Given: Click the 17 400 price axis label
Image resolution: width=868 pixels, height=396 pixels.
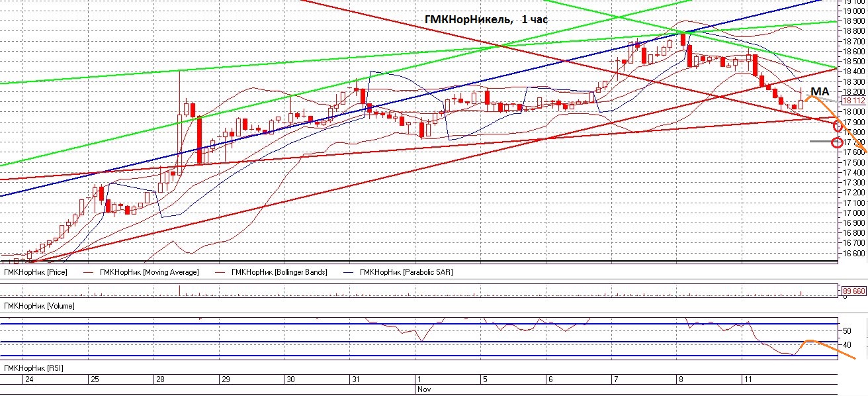Looking at the screenshot, I should click(x=854, y=172).
